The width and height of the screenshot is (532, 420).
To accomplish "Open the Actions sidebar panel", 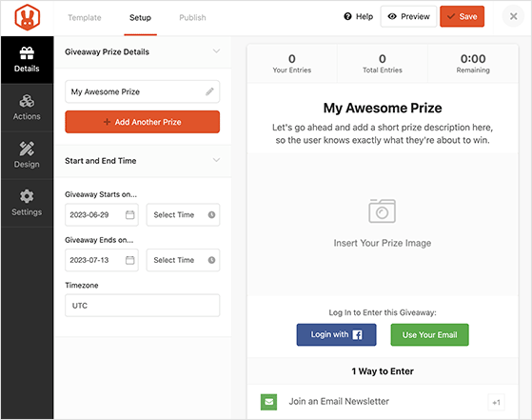I will [x=27, y=108].
